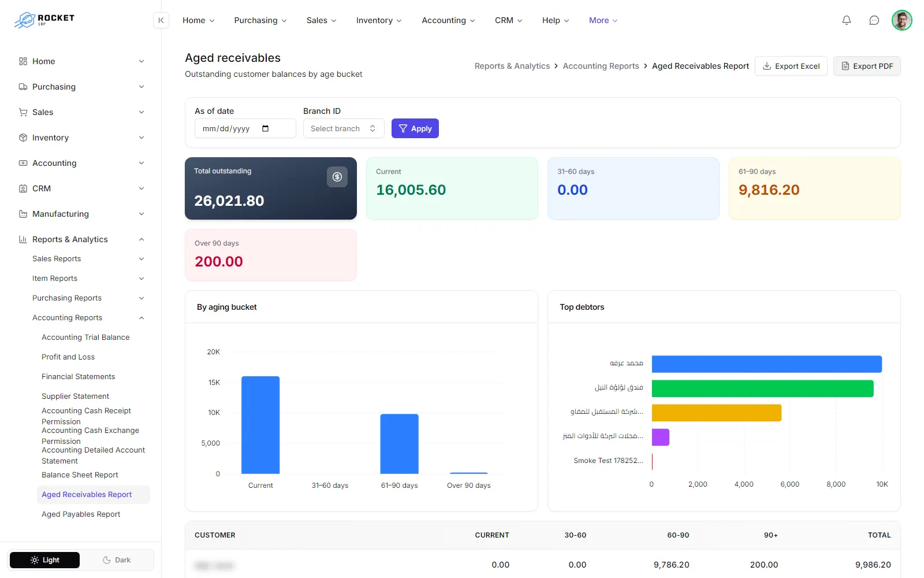
Task: Click the Accounting icon in sidebar
Action: pyautogui.click(x=23, y=163)
